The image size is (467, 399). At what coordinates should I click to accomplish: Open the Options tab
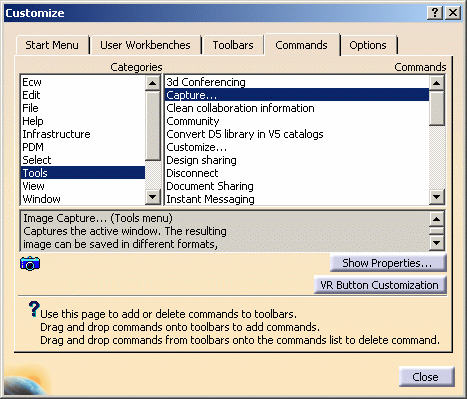pyautogui.click(x=368, y=45)
